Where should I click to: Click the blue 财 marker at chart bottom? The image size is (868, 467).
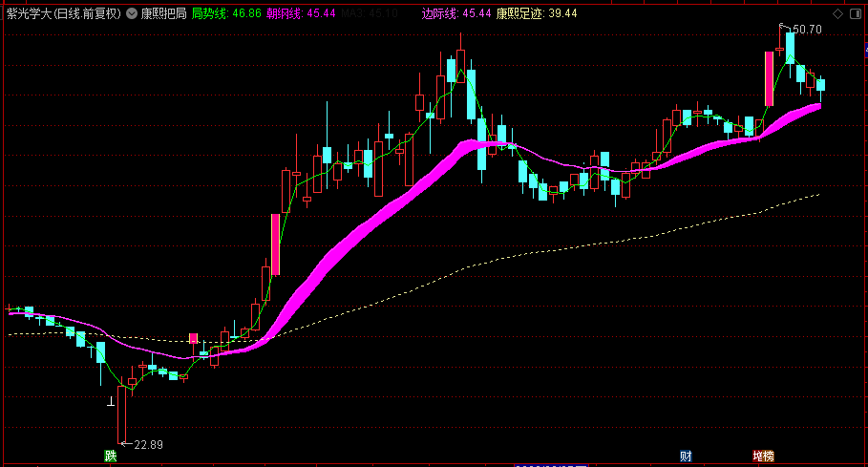tap(686, 456)
